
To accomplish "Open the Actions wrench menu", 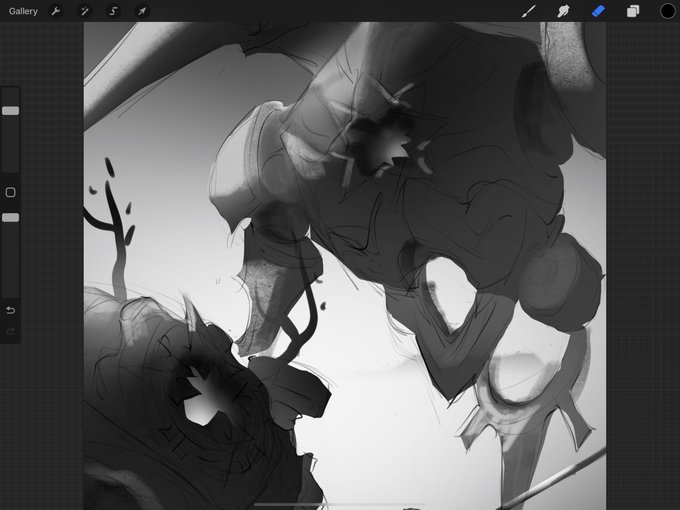I will click(56, 11).
